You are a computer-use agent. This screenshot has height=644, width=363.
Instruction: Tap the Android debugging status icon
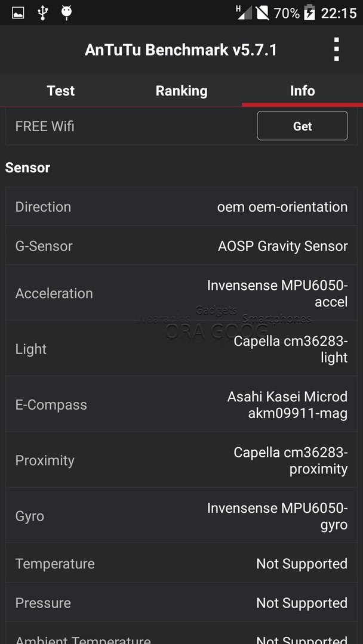point(66,13)
